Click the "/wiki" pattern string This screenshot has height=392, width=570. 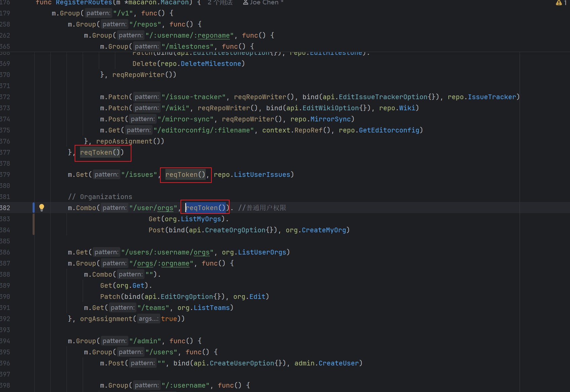coord(175,108)
